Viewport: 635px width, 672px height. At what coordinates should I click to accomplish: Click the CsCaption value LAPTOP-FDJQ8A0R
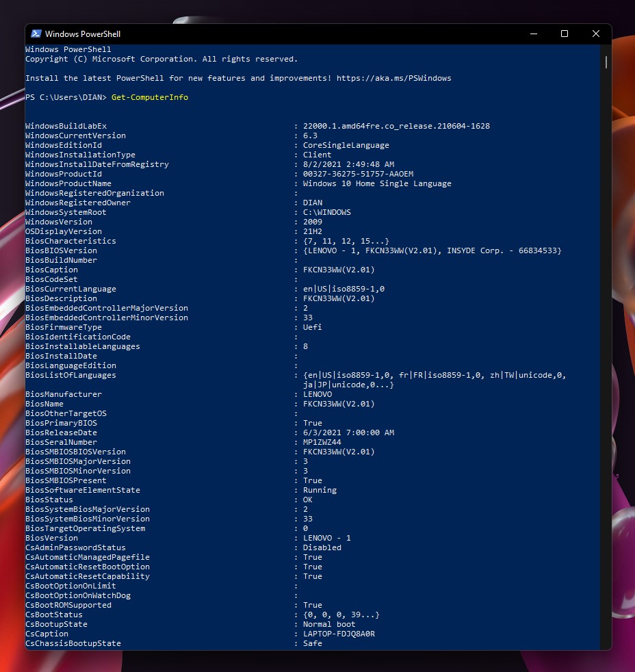[339, 634]
